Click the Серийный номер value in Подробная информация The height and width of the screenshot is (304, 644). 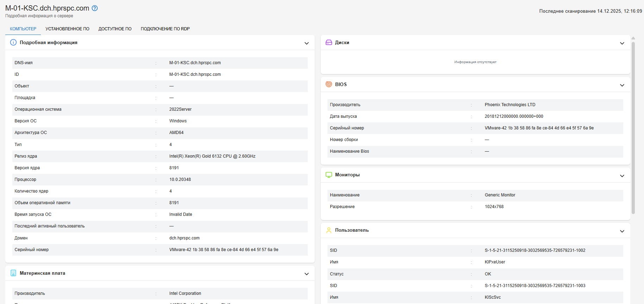pos(224,250)
